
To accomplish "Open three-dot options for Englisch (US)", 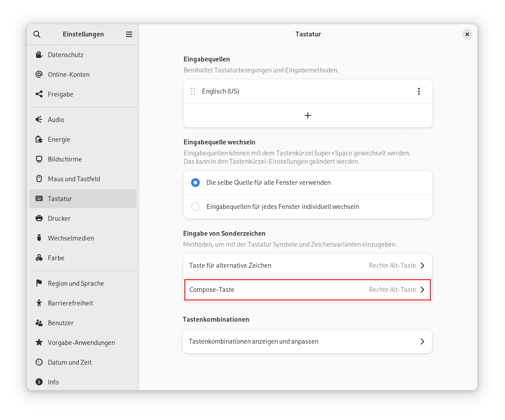I will [418, 91].
